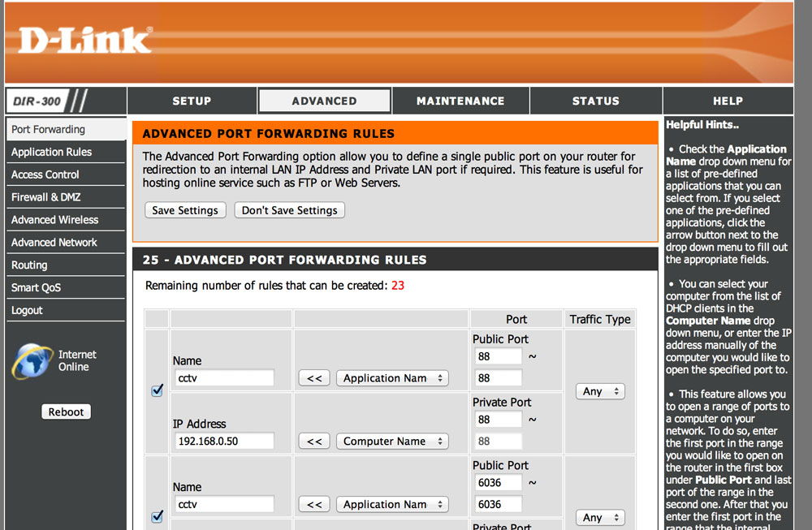Open the Computer Name dropdown
Image resolution: width=812 pixels, height=530 pixels.
[x=392, y=442]
